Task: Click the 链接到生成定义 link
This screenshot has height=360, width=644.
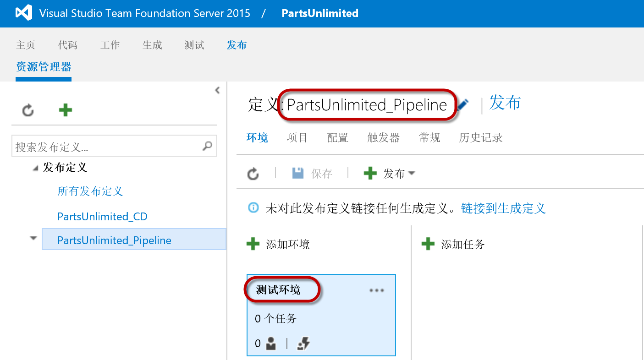Action: (503, 208)
